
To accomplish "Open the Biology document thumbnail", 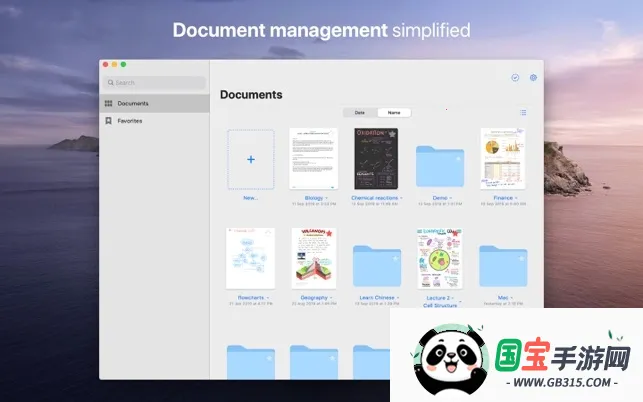I will pos(314,159).
